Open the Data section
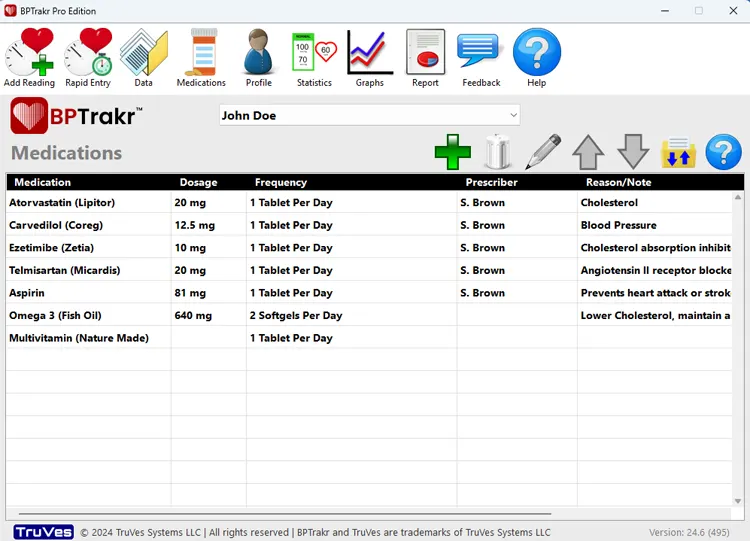The height and width of the screenshot is (541, 750). tap(144, 57)
